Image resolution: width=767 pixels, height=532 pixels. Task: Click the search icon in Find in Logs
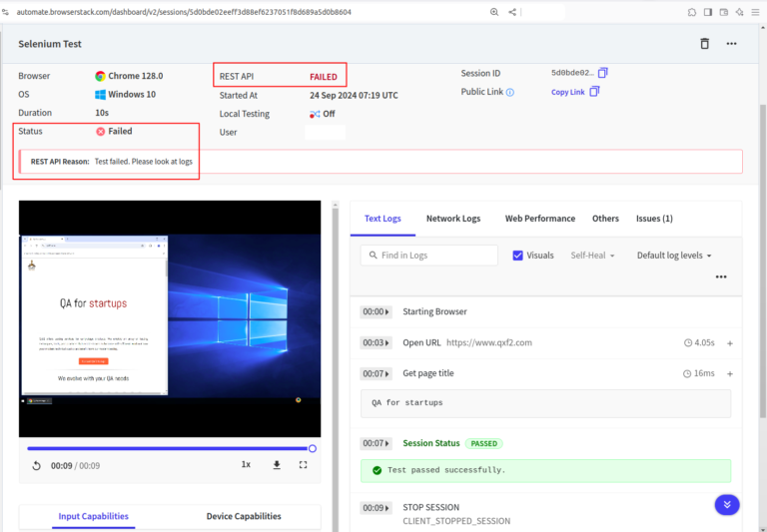click(x=373, y=256)
